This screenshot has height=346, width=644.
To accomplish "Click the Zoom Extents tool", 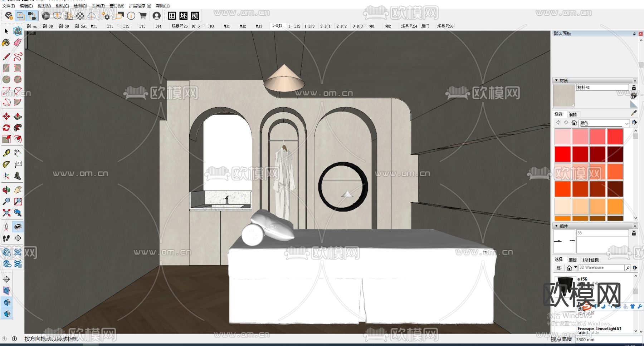I will tap(6, 213).
